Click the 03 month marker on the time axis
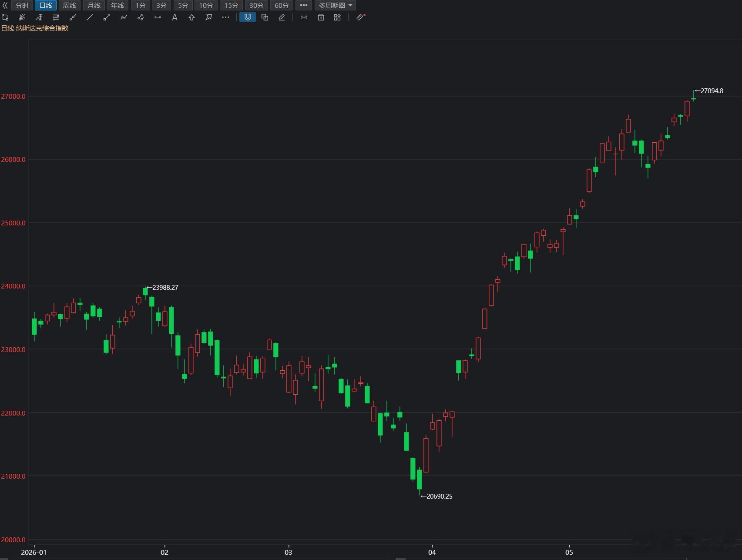Image resolution: width=742 pixels, height=560 pixels. click(x=289, y=553)
